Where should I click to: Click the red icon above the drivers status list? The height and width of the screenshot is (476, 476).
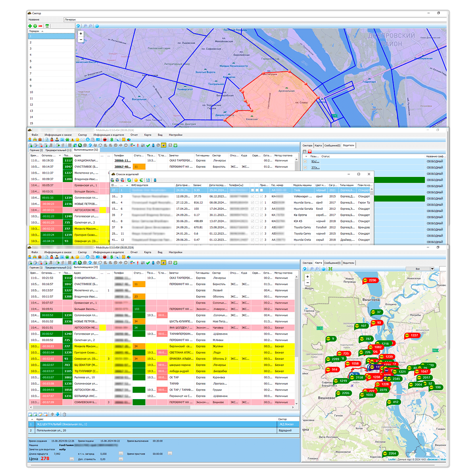pos(310,152)
